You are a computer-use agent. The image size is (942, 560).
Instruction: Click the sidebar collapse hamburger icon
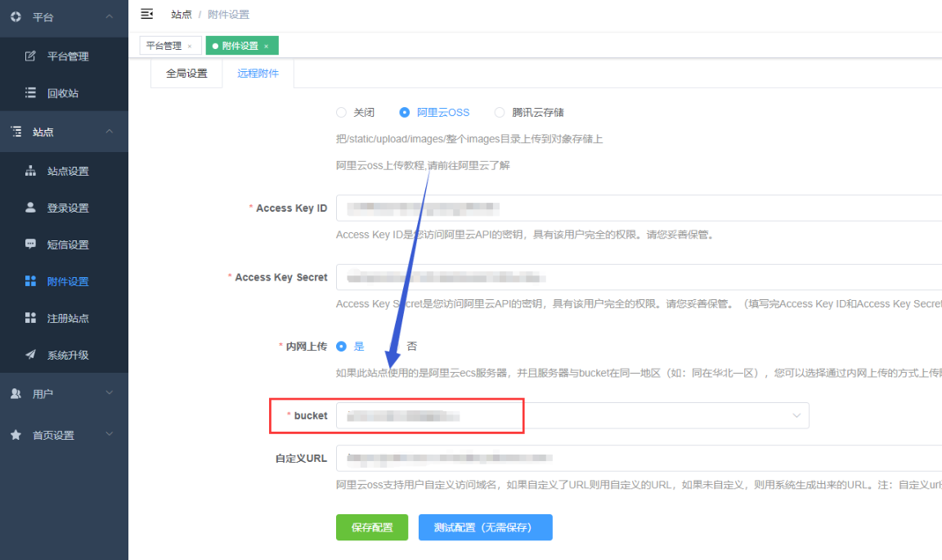pyautogui.click(x=147, y=14)
